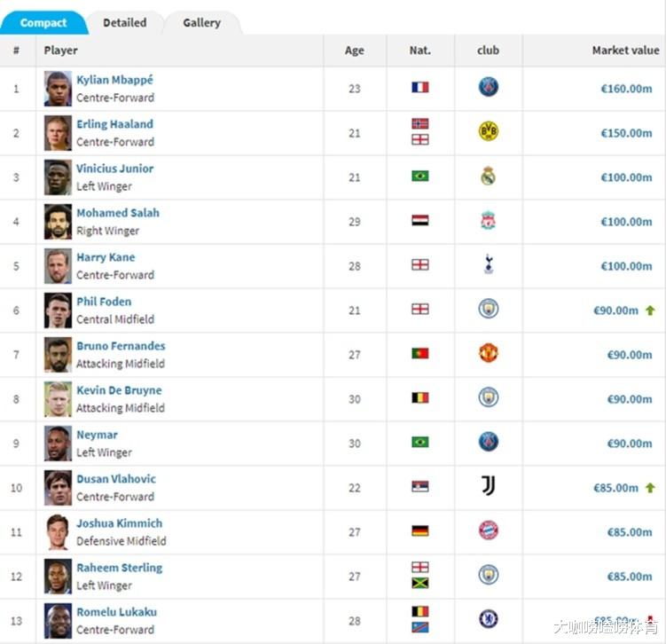Image resolution: width=666 pixels, height=644 pixels.
Task: Switch to the Gallery tab
Action: 202,22
